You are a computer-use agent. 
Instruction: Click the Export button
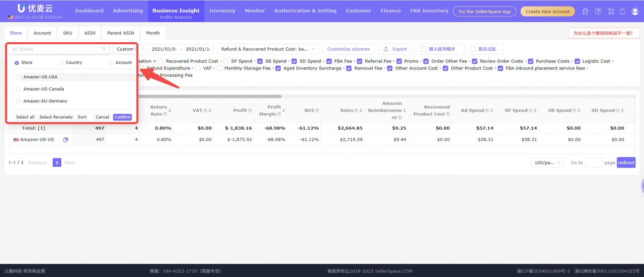(x=395, y=49)
